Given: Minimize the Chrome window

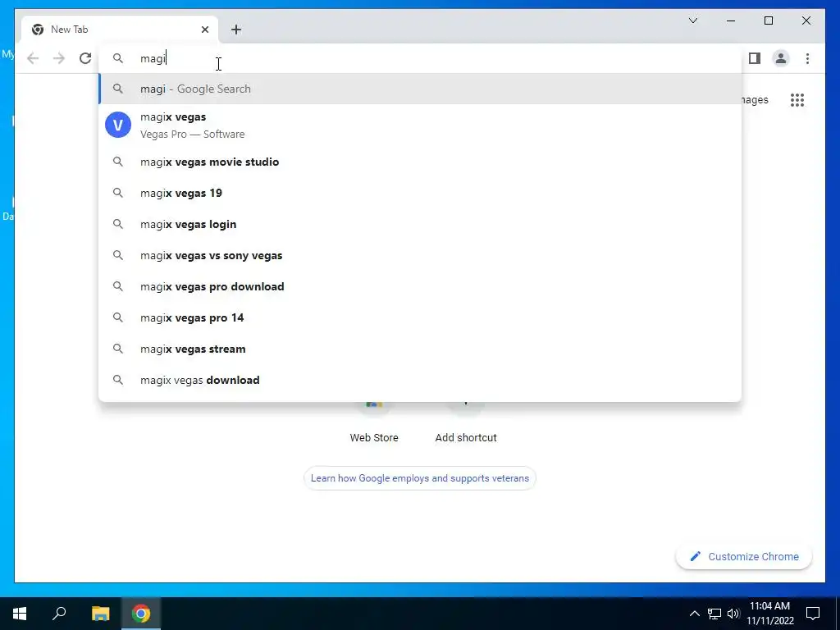Looking at the screenshot, I should pos(731,21).
